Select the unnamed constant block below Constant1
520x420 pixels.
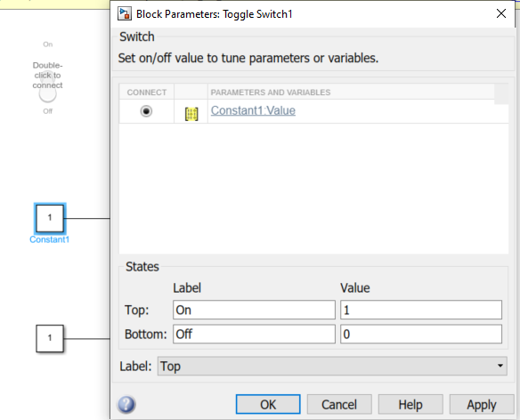pos(50,338)
